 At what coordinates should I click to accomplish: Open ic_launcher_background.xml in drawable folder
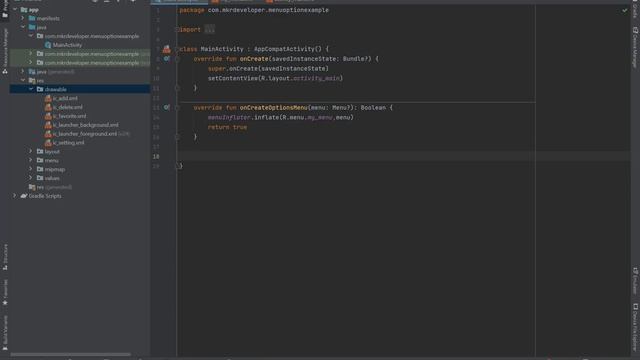coord(85,125)
